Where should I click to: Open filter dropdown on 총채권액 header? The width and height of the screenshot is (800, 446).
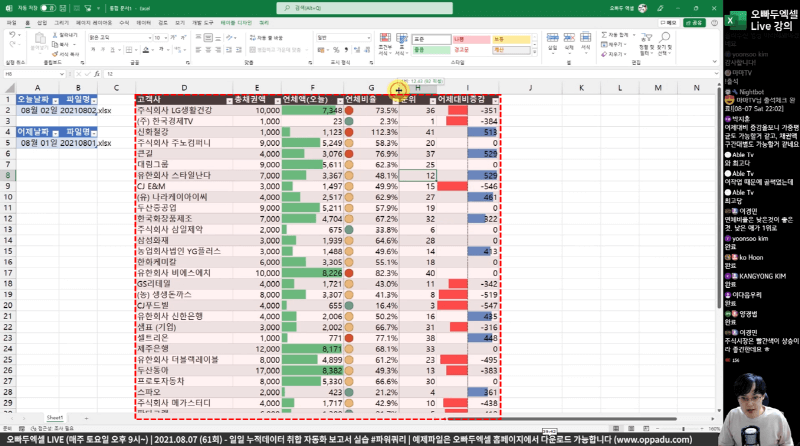tap(277, 101)
